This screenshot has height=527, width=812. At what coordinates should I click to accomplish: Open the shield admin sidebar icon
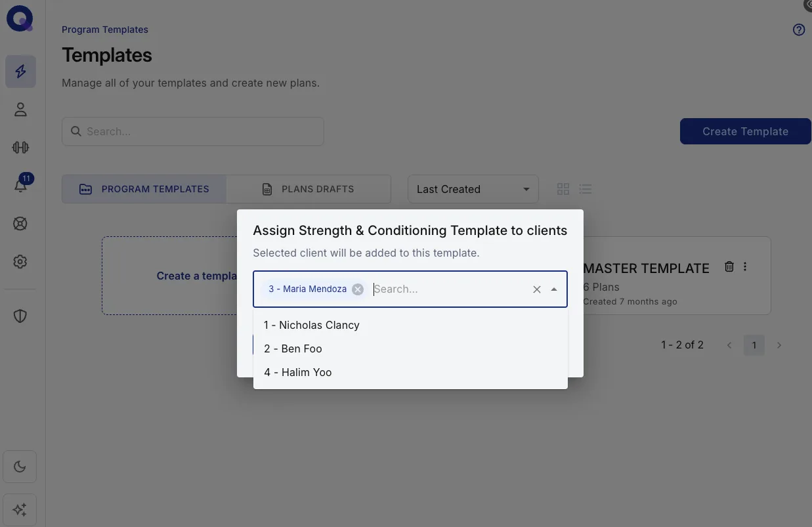[20, 316]
